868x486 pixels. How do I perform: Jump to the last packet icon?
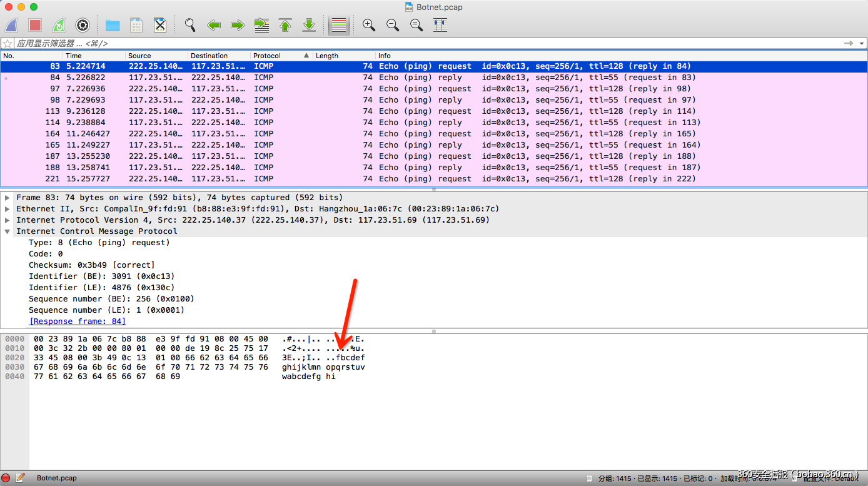click(x=309, y=25)
